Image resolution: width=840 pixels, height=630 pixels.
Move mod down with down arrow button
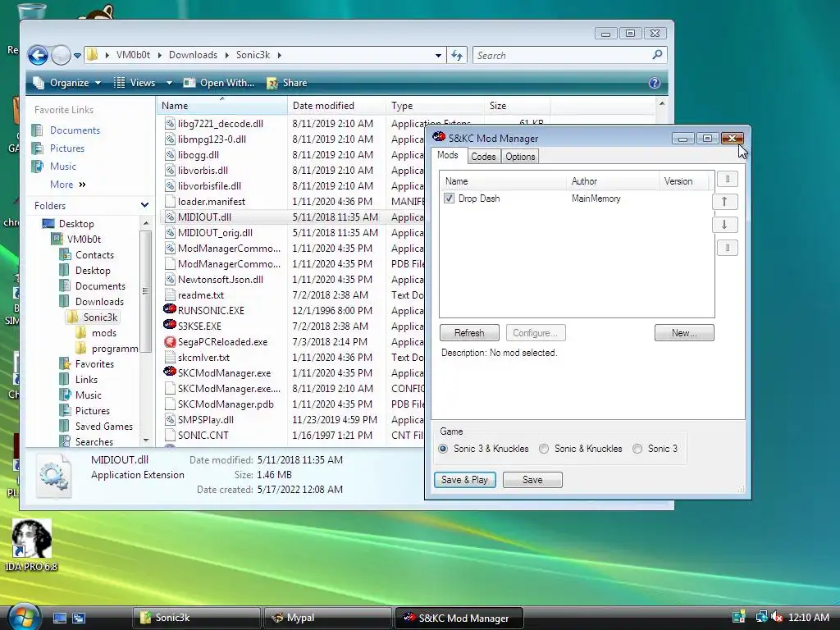coord(724,225)
